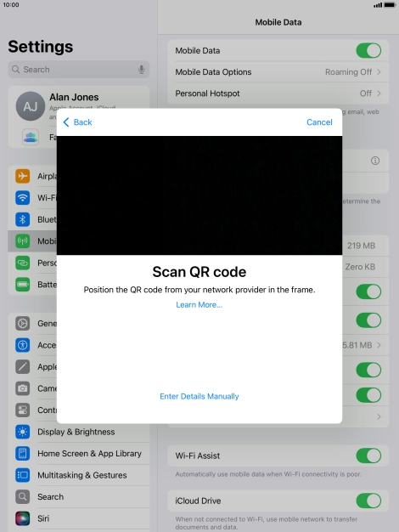Select the Battery settings icon
Viewport: 399px width, 532px height.
23,285
